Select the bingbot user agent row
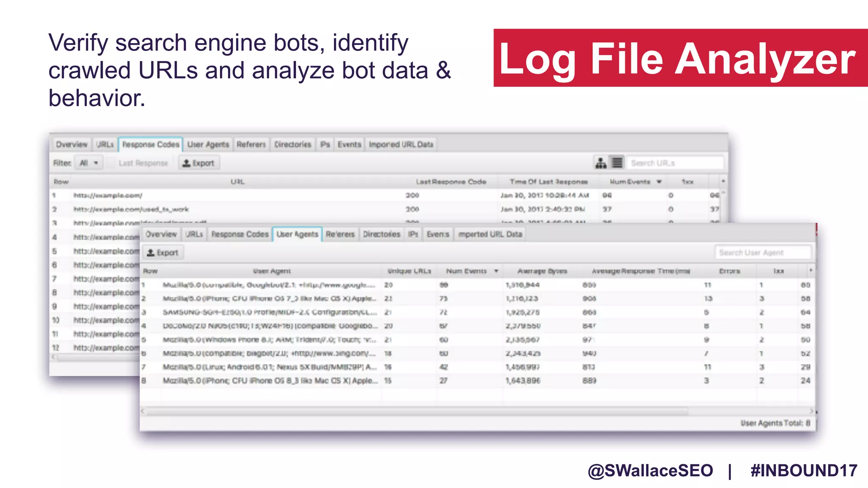 pos(478,353)
